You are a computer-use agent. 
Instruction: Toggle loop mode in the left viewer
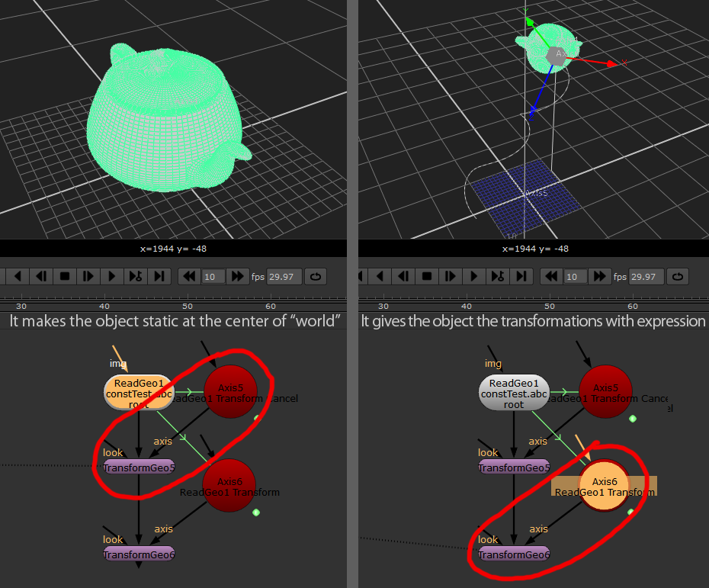click(315, 276)
